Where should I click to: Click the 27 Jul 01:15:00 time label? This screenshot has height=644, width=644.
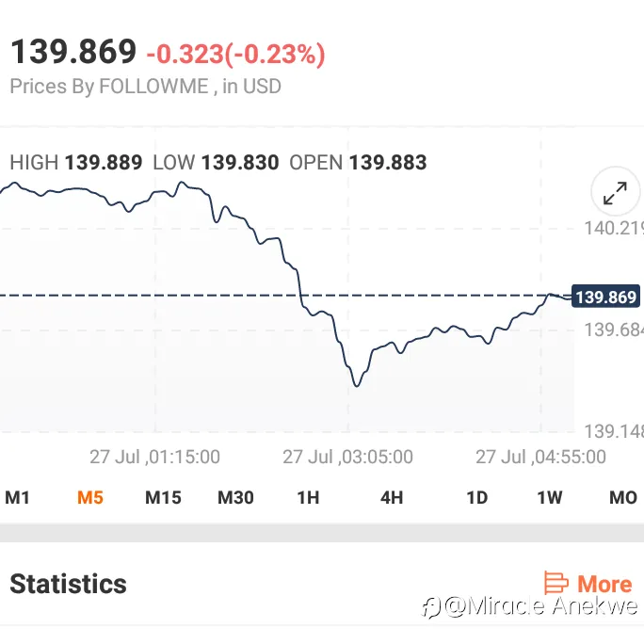(x=154, y=457)
